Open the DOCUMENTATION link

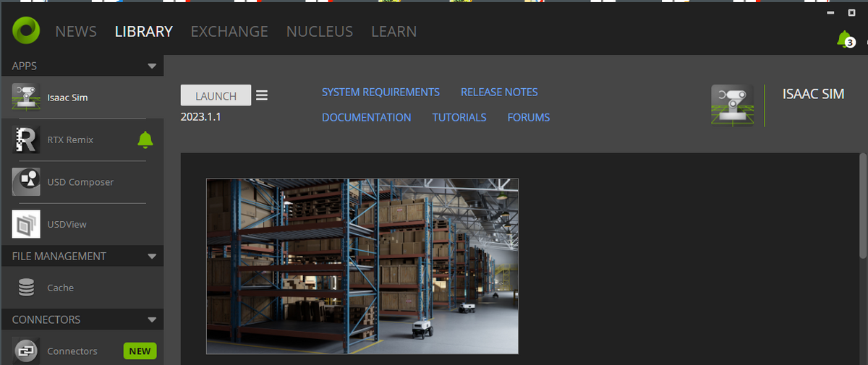366,117
